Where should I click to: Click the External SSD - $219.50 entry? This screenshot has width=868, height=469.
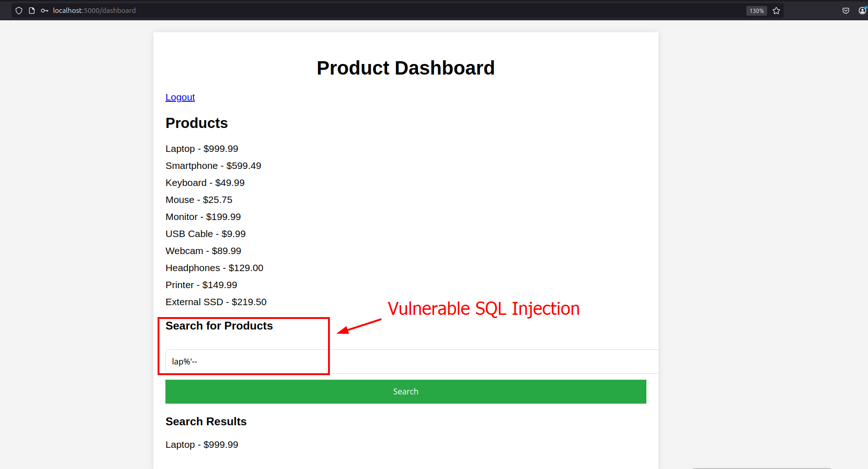(x=216, y=302)
